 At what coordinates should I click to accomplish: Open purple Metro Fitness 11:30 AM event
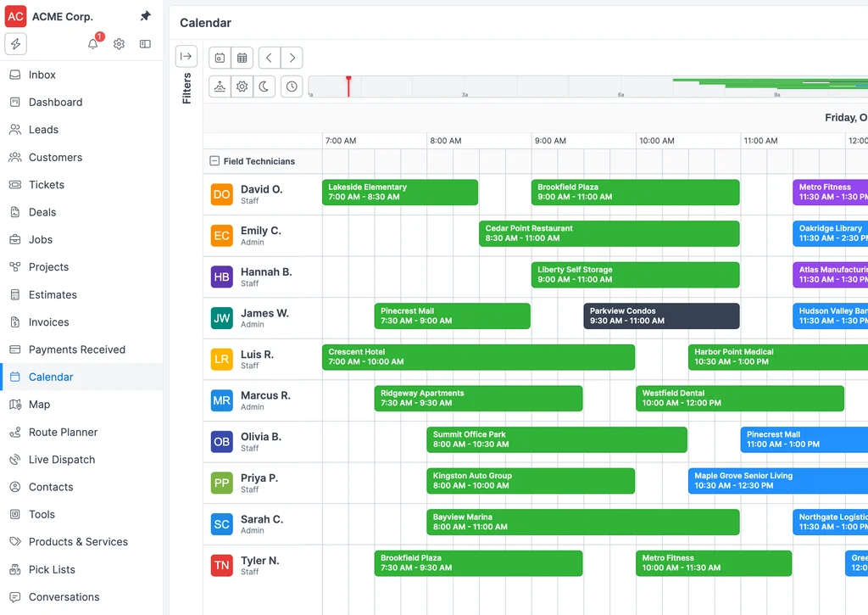click(x=831, y=193)
